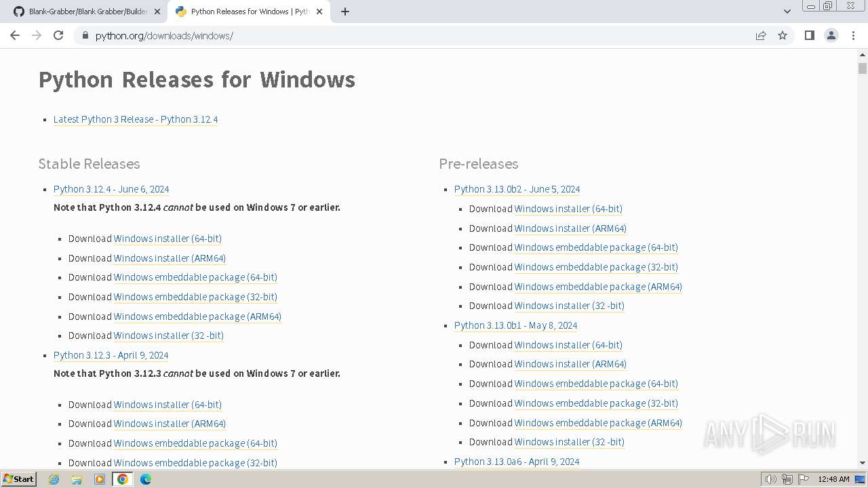Open Python 3.13.0b2 - June 5, 2024 pre-release

pos(517,189)
